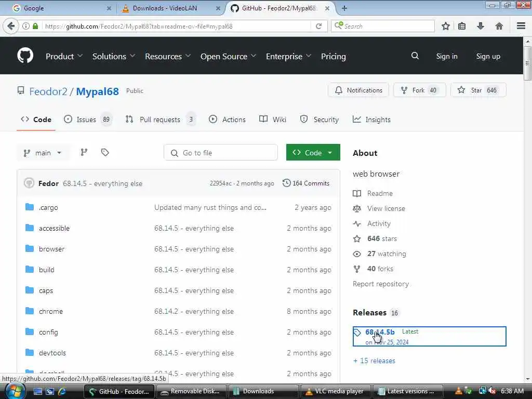Open the downloads arrow icon in toolbar
This screenshot has width=532, height=399.
click(x=481, y=26)
